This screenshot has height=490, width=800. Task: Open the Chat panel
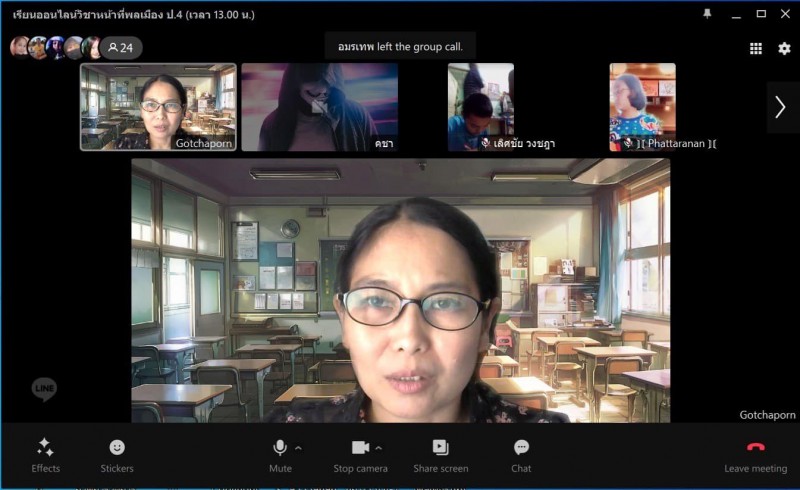[521, 455]
